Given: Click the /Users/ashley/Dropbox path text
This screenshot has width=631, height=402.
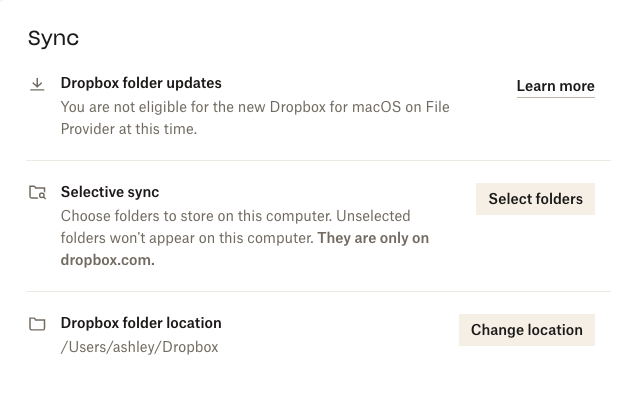Looking at the screenshot, I should pyautogui.click(x=139, y=347).
